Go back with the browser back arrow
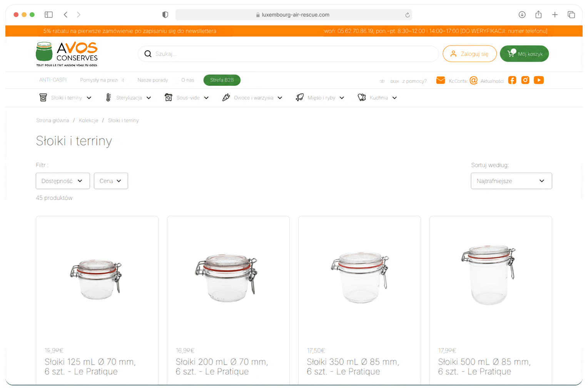The width and height of the screenshot is (588, 392). [x=65, y=15]
